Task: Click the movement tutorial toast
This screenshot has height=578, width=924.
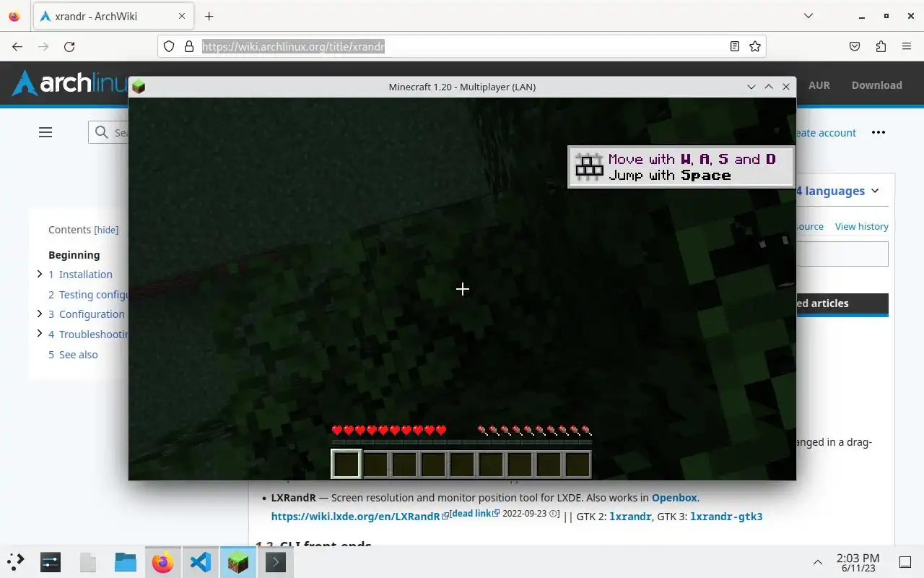Action: point(681,167)
